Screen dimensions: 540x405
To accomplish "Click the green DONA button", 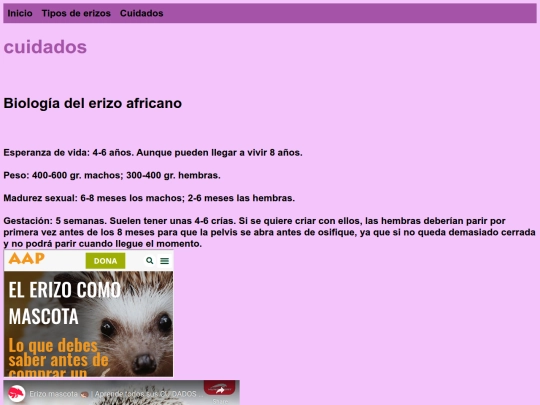I will pyautogui.click(x=105, y=261).
